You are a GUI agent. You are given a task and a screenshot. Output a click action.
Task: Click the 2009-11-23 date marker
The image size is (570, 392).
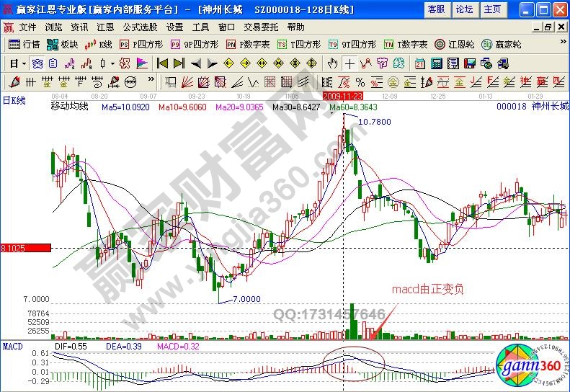click(x=343, y=95)
